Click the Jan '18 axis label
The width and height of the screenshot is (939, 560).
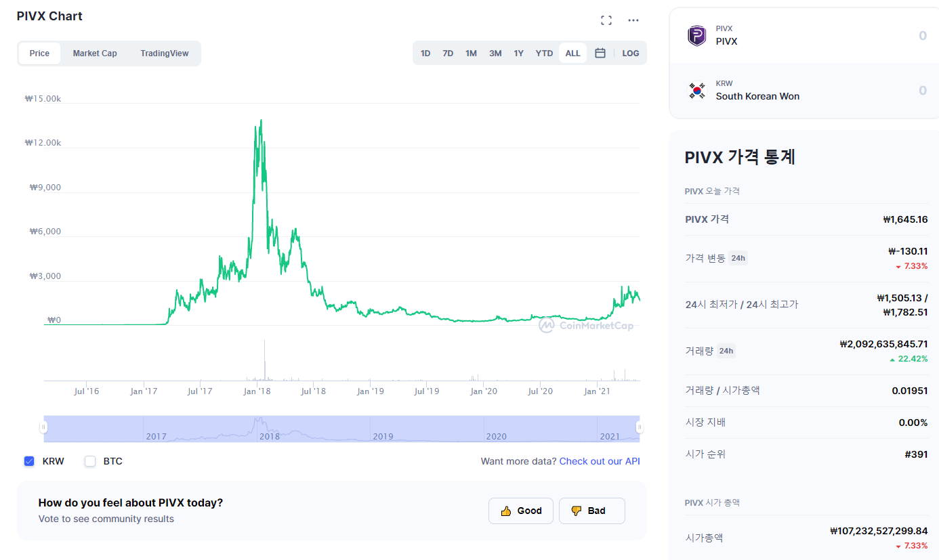click(x=257, y=391)
